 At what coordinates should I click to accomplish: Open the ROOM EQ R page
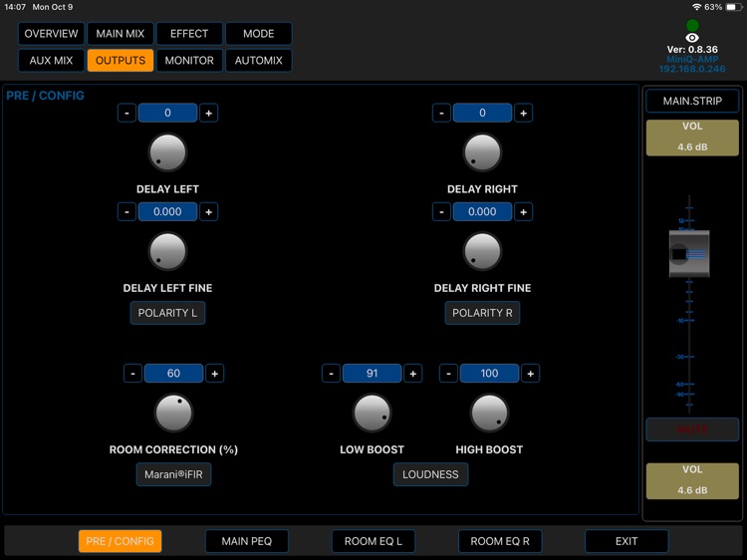click(x=500, y=541)
